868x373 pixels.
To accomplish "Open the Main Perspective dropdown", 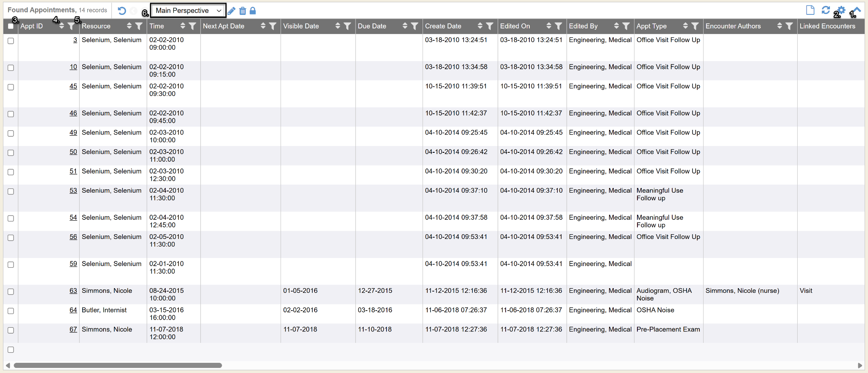I will [x=188, y=11].
